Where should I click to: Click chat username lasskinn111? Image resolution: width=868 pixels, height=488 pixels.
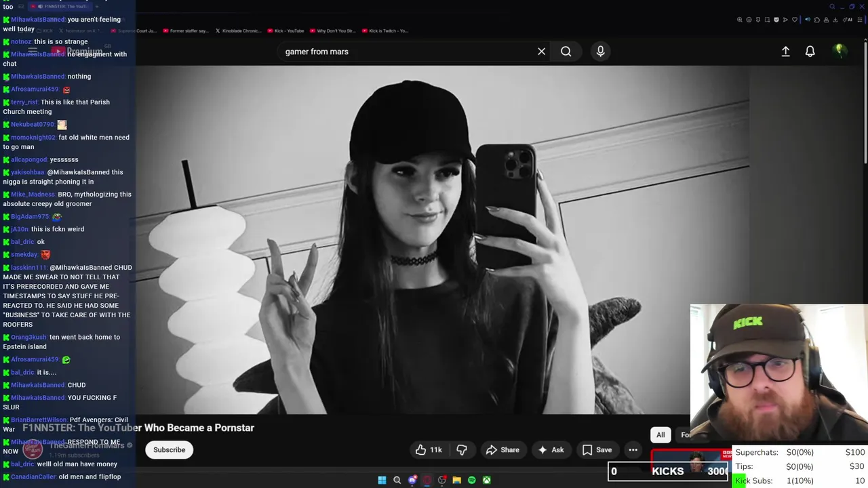28,268
